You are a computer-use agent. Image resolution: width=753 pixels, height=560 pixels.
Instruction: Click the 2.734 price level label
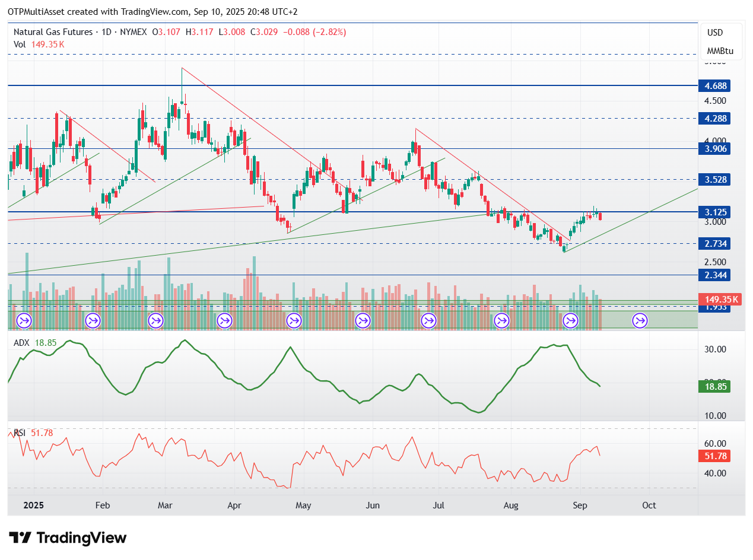pyautogui.click(x=714, y=244)
